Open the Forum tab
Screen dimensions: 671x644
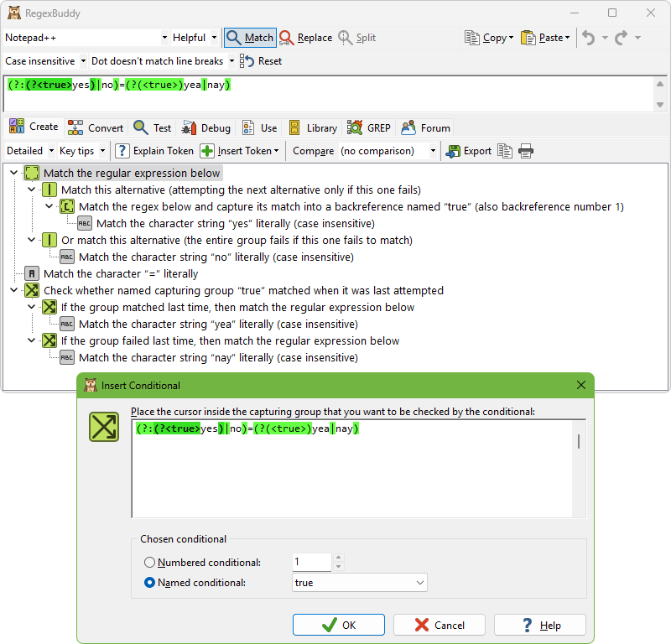click(425, 128)
